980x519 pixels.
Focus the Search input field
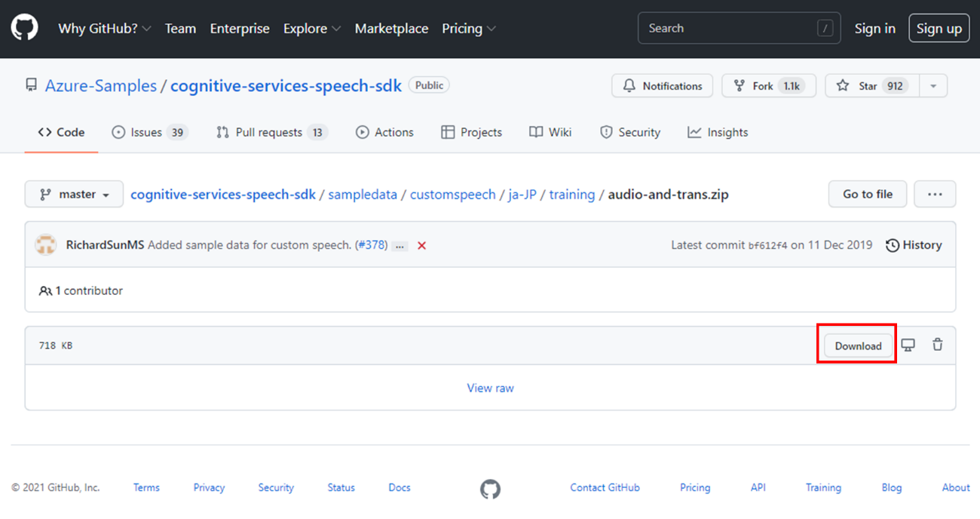click(739, 29)
